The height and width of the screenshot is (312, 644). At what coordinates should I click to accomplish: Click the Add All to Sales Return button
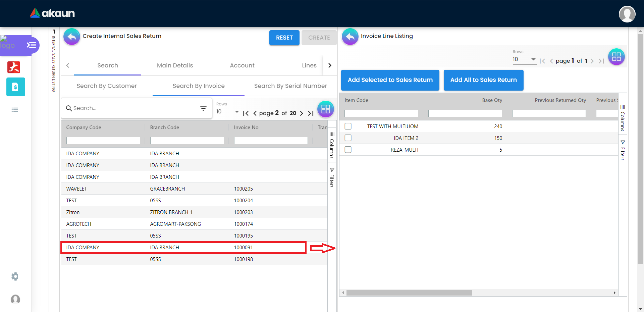point(483,80)
